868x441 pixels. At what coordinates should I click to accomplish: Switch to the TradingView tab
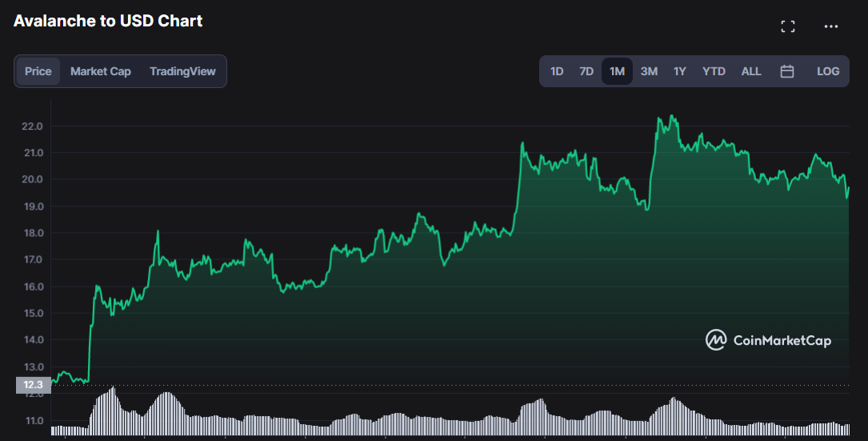point(182,71)
